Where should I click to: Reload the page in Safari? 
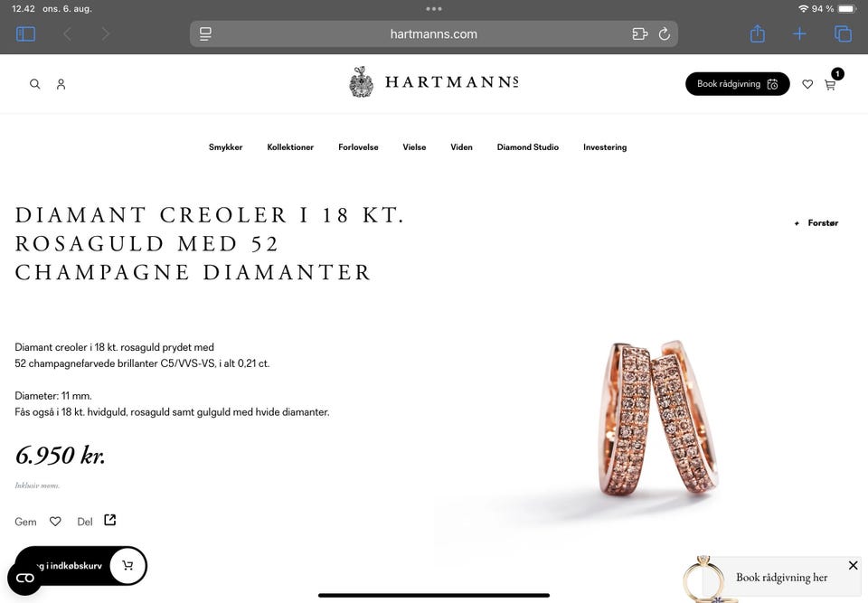pyautogui.click(x=665, y=34)
